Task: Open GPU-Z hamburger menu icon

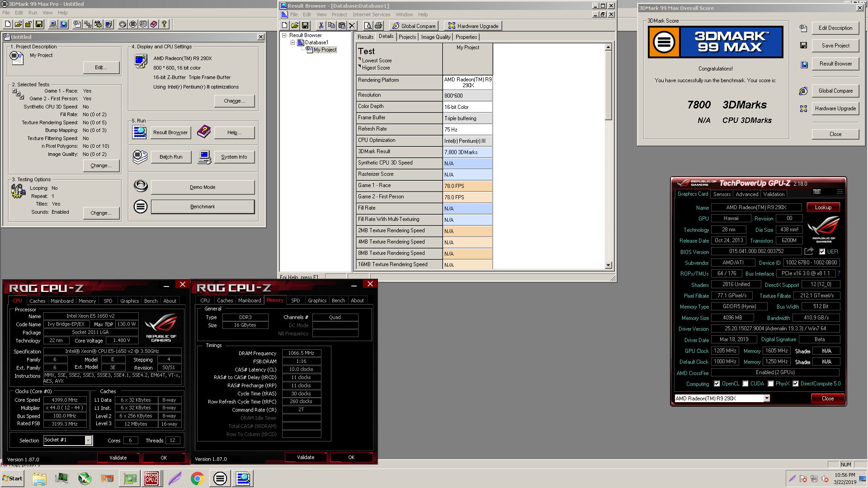Action: (840, 192)
